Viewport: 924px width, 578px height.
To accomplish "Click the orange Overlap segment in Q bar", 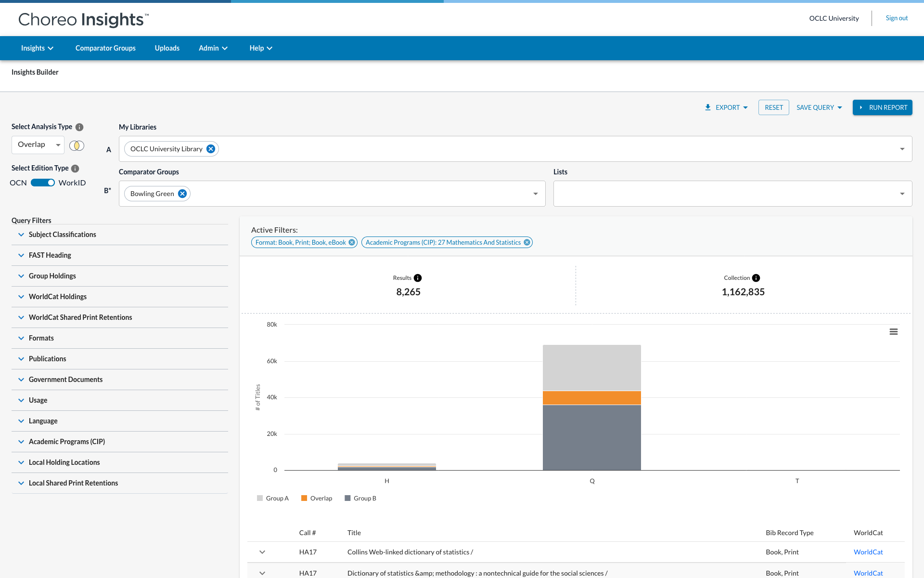I will coord(591,398).
